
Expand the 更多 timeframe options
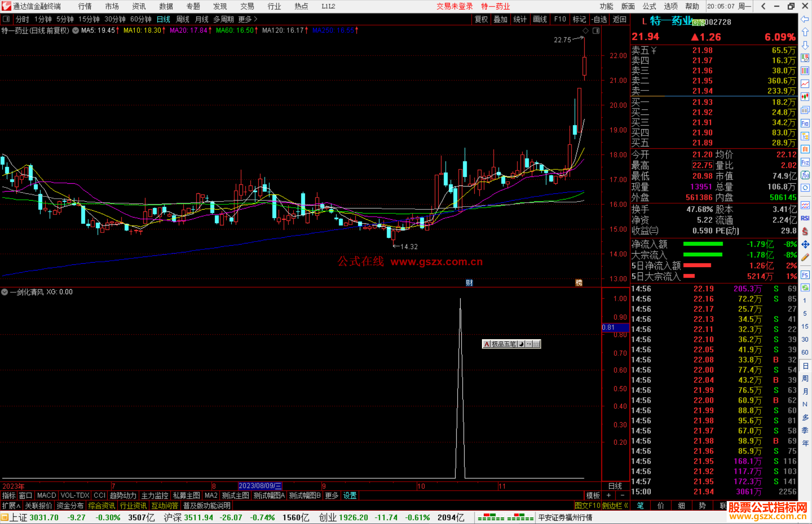(247, 19)
